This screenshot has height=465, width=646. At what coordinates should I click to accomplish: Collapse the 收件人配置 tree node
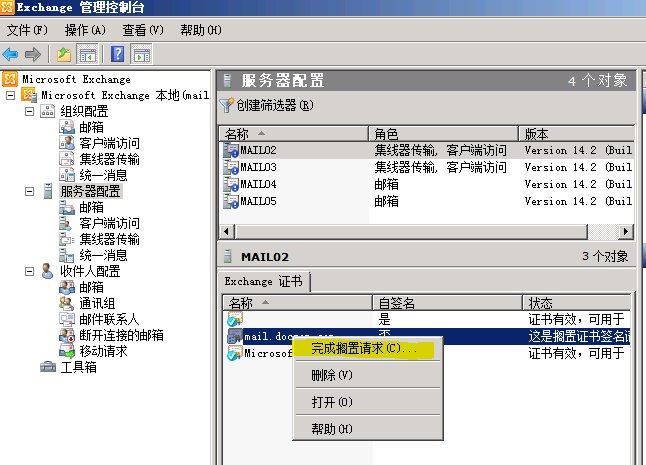(29, 271)
